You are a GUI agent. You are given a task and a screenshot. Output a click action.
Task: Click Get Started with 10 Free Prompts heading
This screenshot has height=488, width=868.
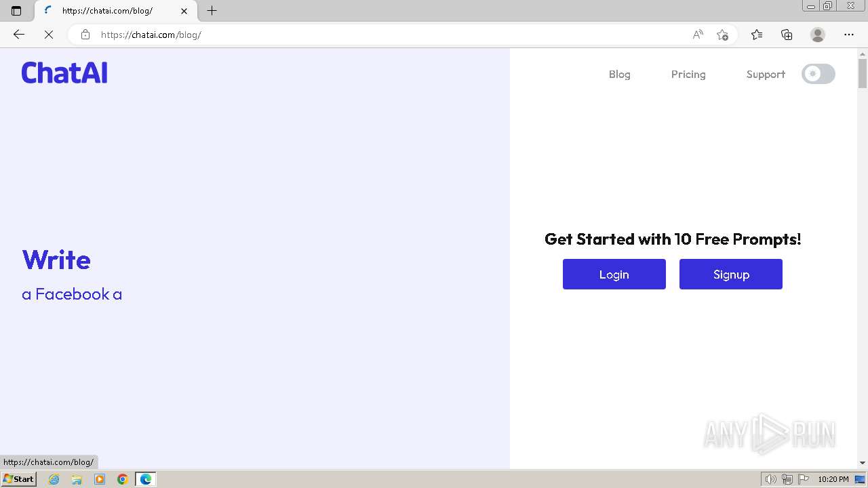click(673, 239)
